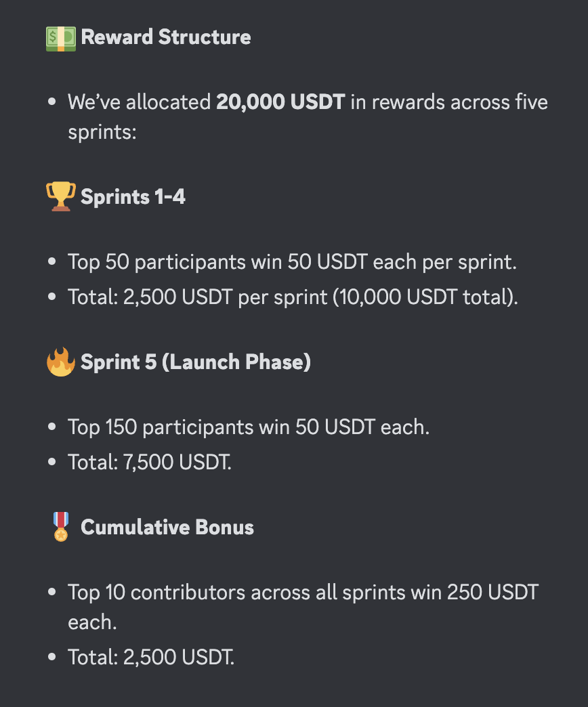
Task: Click the bullet before 'We've allocated'
Action: tap(52, 102)
